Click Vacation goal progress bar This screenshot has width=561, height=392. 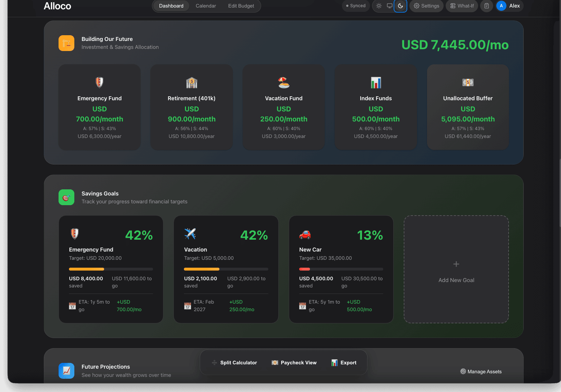(226, 269)
